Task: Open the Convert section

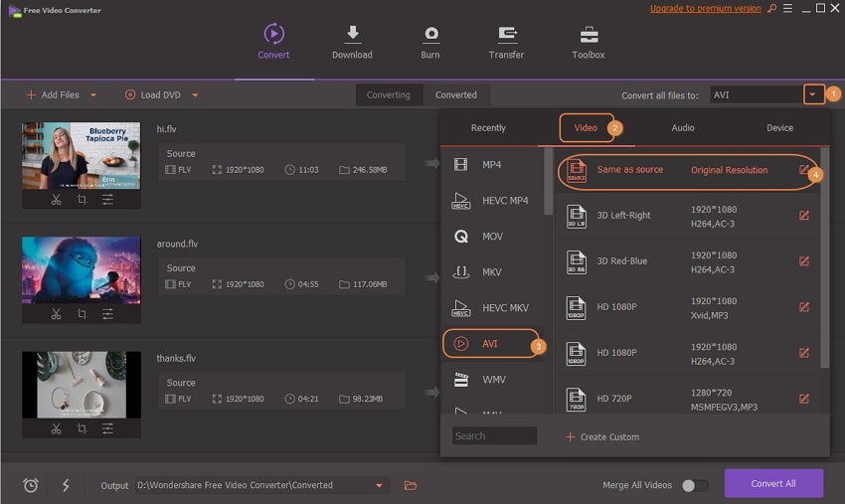Action: (273, 42)
